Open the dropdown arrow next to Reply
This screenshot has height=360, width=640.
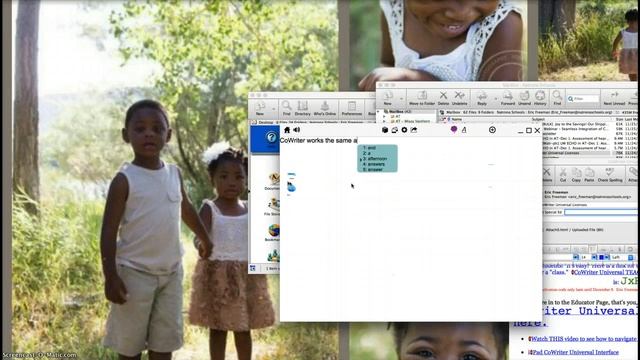coord(495,98)
